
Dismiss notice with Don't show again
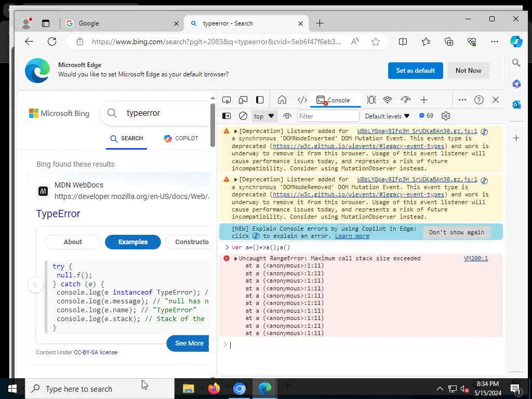[x=456, y=232]
